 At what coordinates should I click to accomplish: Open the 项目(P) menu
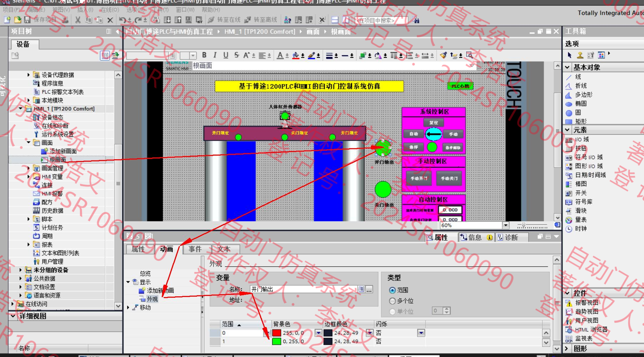[12, 10]
